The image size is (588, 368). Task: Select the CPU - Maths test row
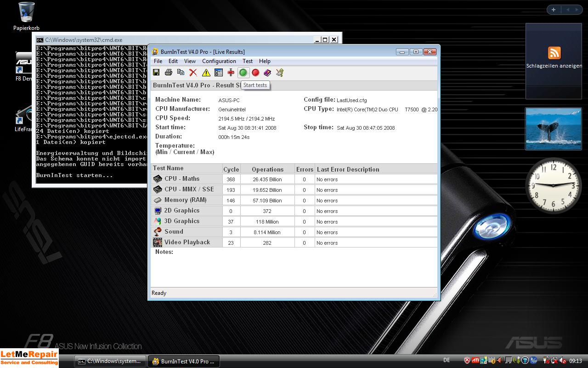click(294, 179)
